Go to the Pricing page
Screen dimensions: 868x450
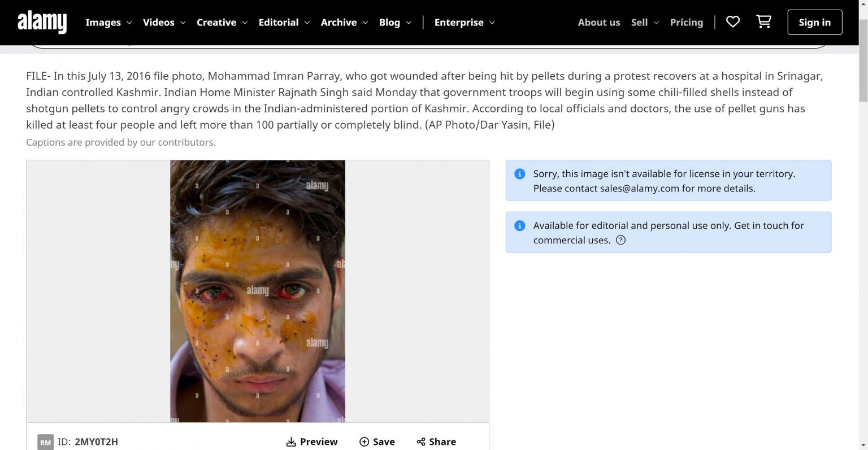point(687,23)
